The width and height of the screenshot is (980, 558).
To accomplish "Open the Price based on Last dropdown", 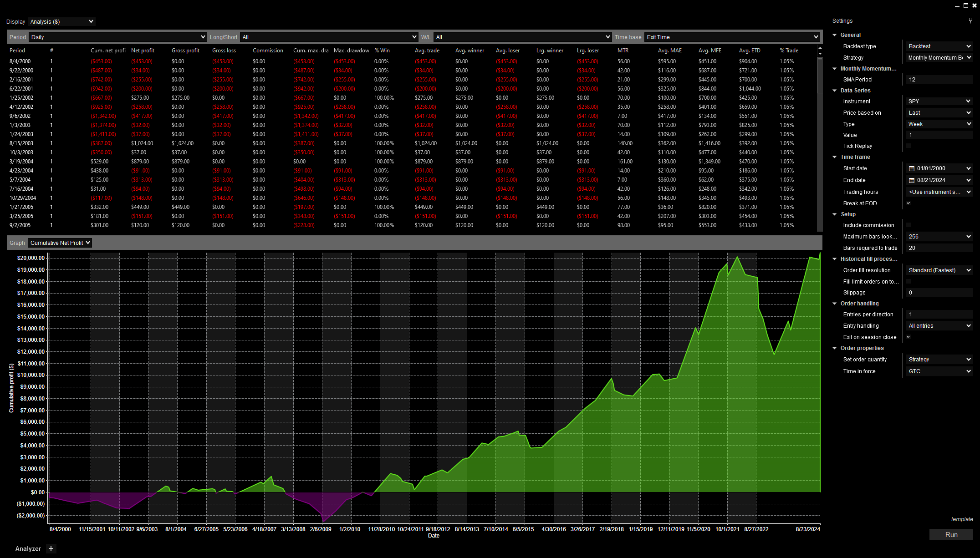I will click(x=939, y=112).
